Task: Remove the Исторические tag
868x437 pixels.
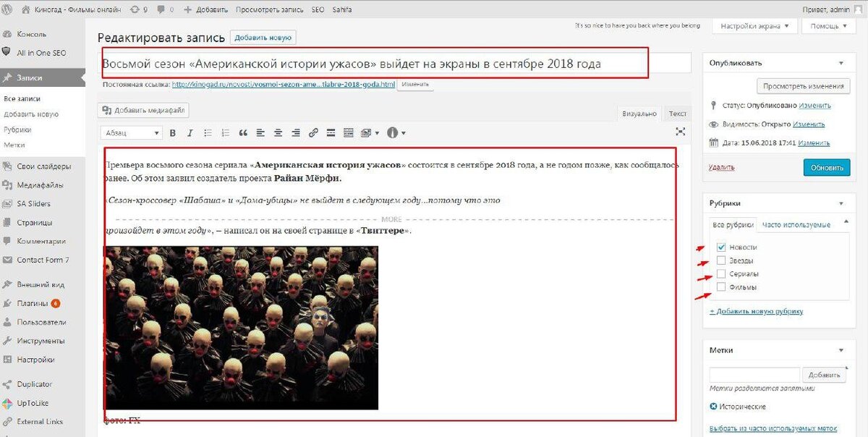Action: 714,407
